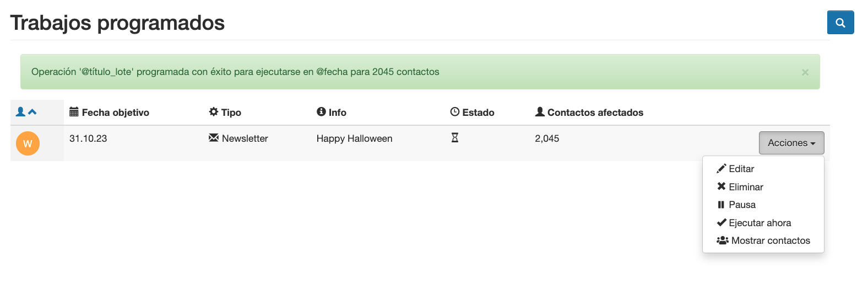Open Mostrar contactos menu entry
Screen dimensions: 868x283
click(x=770, y=241)
